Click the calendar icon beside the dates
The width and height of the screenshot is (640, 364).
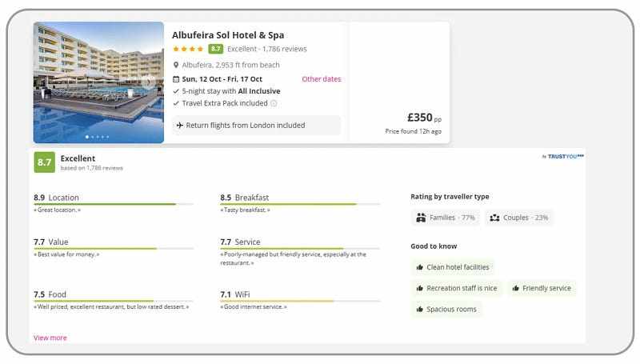point(176,79)
